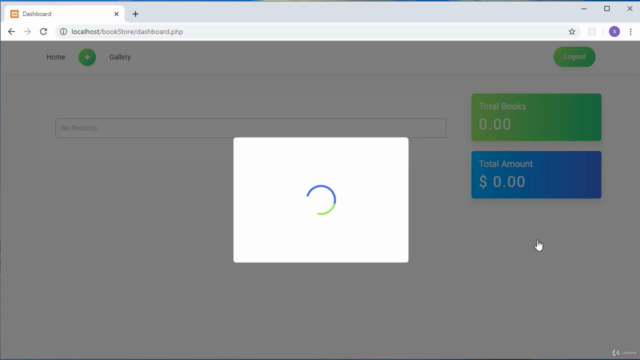Bookmark this page with the star icon
640x360 pixels.
(572, 31)
